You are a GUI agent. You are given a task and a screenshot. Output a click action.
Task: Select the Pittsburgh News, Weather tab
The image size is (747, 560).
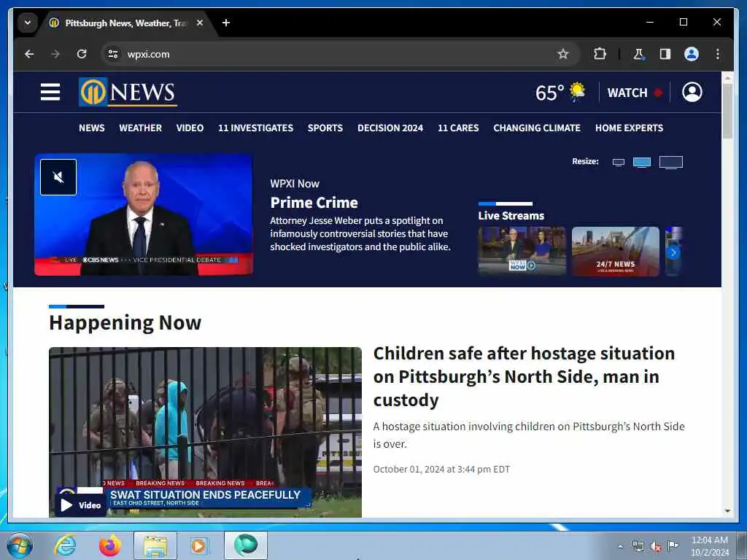(x=125, y=23)
